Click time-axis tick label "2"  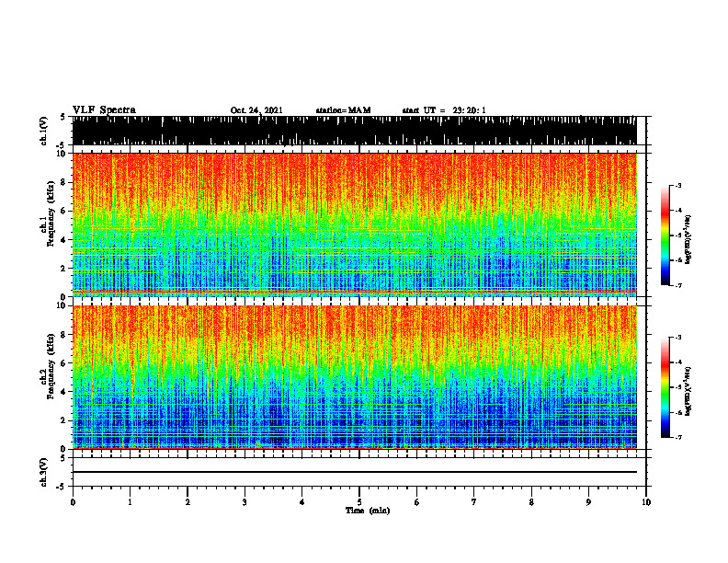pyautogui.click(x=188, y=502)
